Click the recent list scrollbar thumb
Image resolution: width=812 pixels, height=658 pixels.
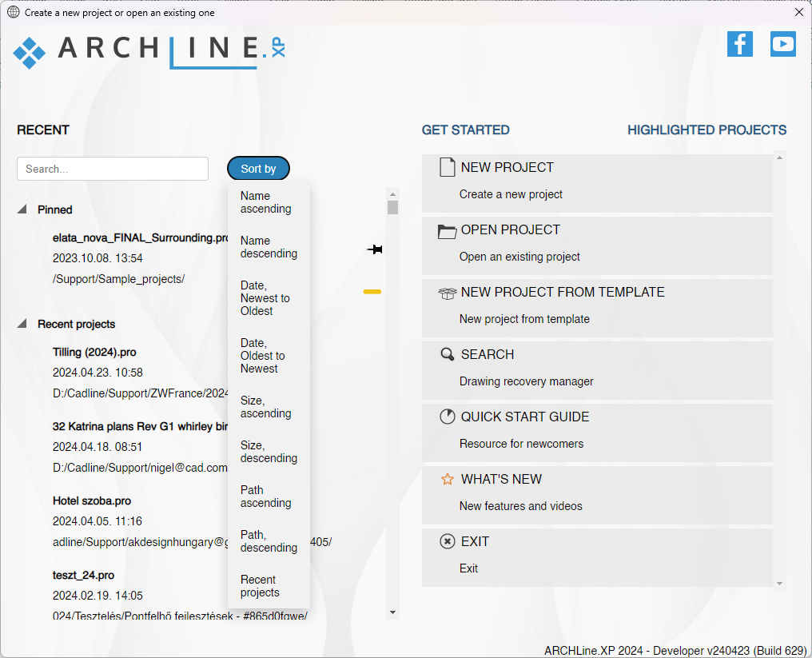click(392, 207)
